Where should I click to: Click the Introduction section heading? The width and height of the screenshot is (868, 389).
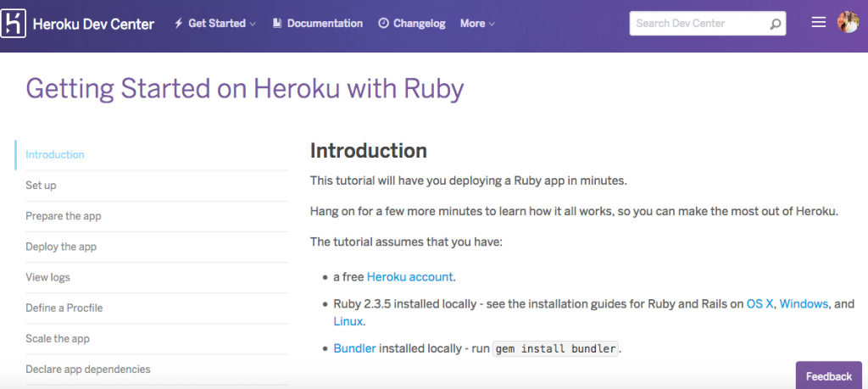pos(369,151)
